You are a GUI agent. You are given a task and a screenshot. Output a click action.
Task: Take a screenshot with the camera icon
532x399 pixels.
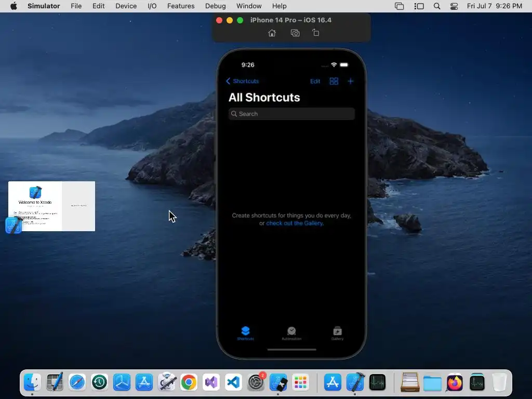click(x=295, y=33)
